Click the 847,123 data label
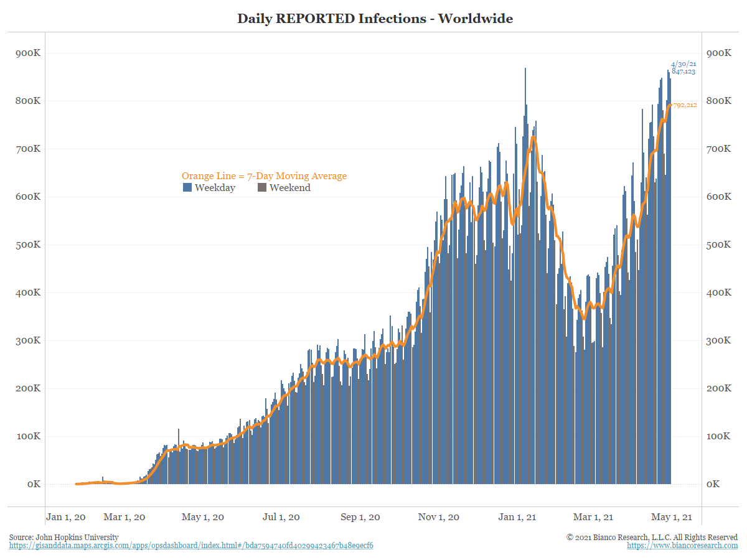This screenshot has height=560, width=747. [683, 72]
